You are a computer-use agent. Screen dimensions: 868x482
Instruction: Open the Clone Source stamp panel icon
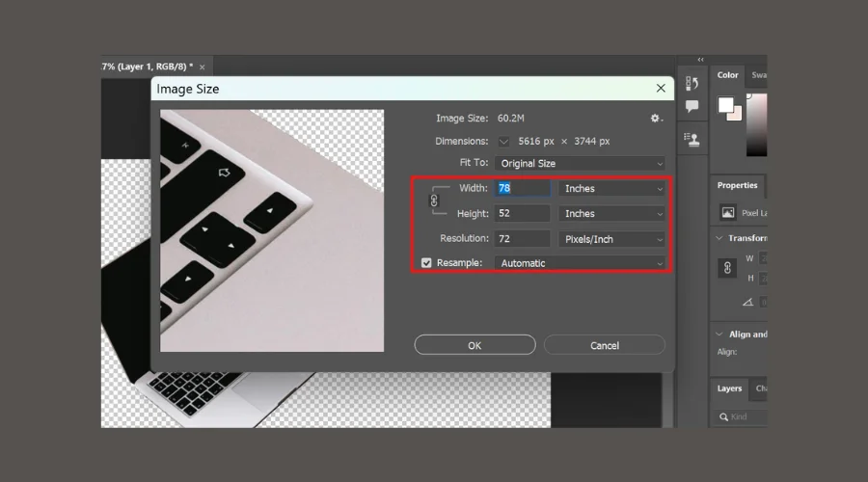[x=692, y=140]
